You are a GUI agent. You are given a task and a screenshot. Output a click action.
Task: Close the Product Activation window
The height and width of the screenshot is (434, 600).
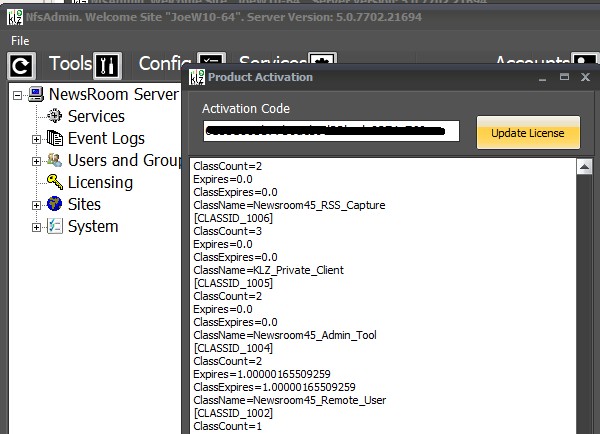pos(585,77)
